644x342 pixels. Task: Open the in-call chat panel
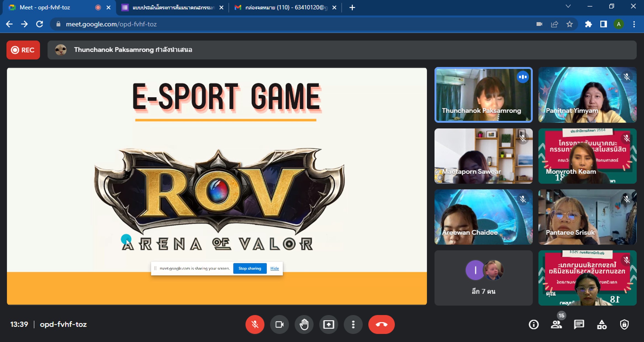click(579, 324)
